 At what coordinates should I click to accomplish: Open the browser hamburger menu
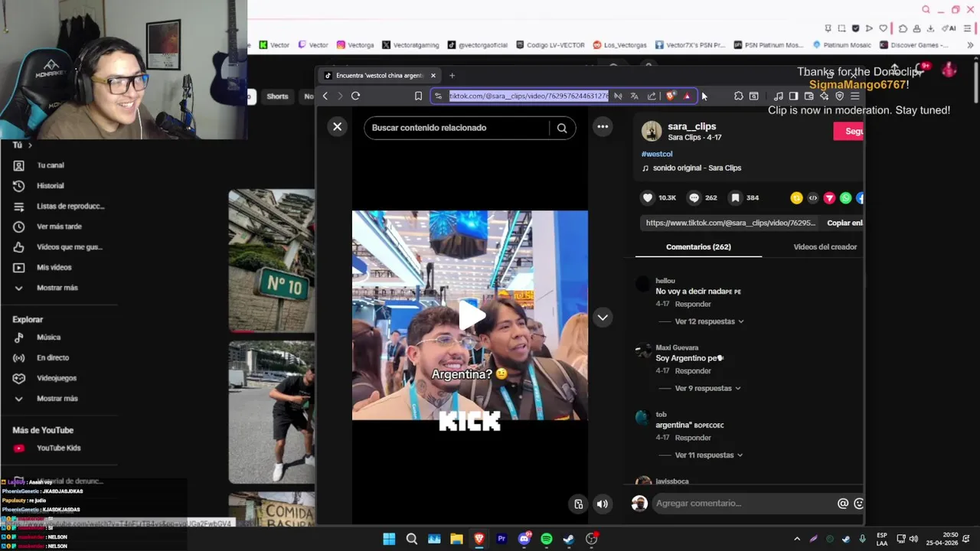tap(854, 96)
